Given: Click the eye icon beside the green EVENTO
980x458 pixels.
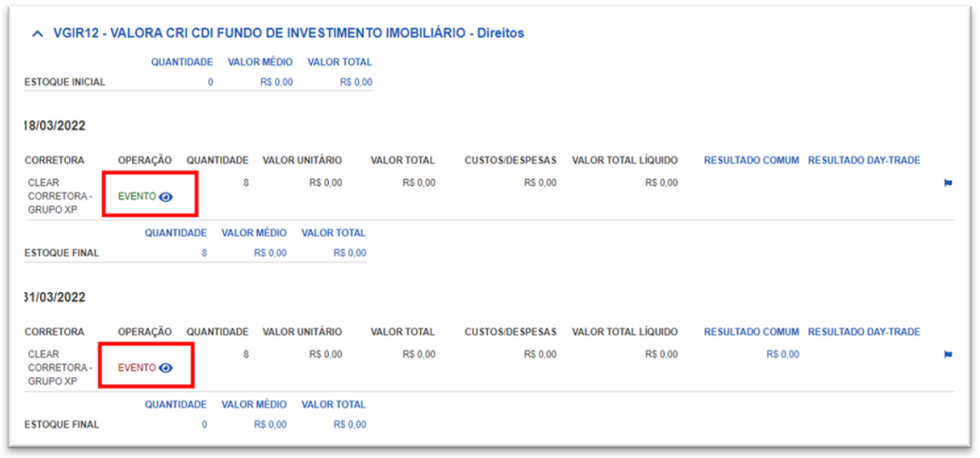Looking at the screenshot, I should (166, 196).
